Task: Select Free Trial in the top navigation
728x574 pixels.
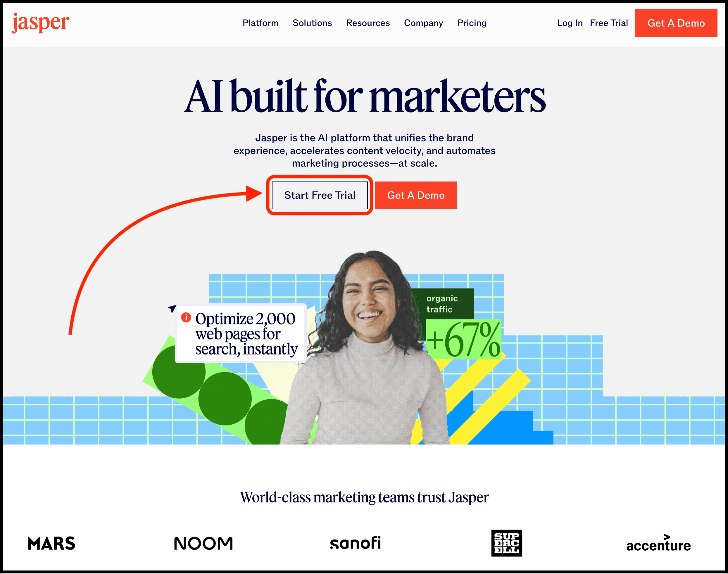Action: 609,23
